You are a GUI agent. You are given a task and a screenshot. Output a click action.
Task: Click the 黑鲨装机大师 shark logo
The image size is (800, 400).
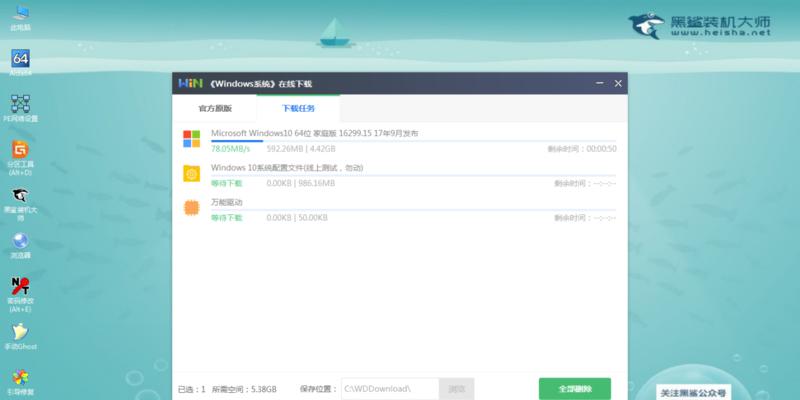point(647,25)
